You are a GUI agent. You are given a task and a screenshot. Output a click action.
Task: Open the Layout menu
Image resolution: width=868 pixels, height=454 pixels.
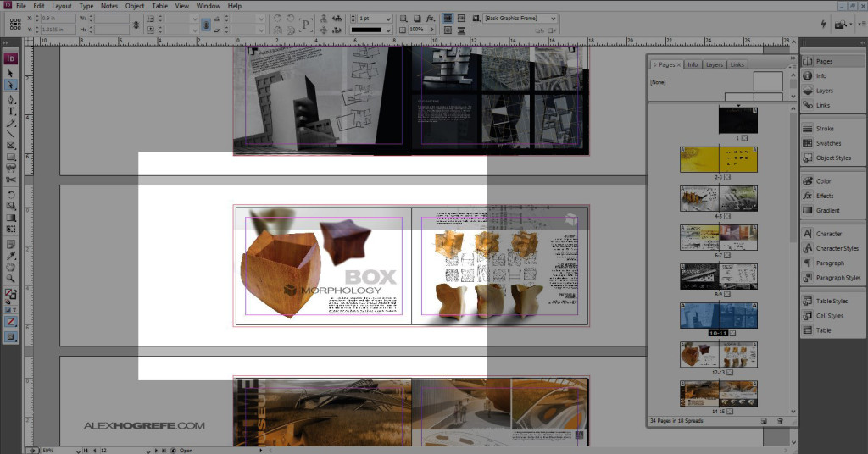pos(62,6)
